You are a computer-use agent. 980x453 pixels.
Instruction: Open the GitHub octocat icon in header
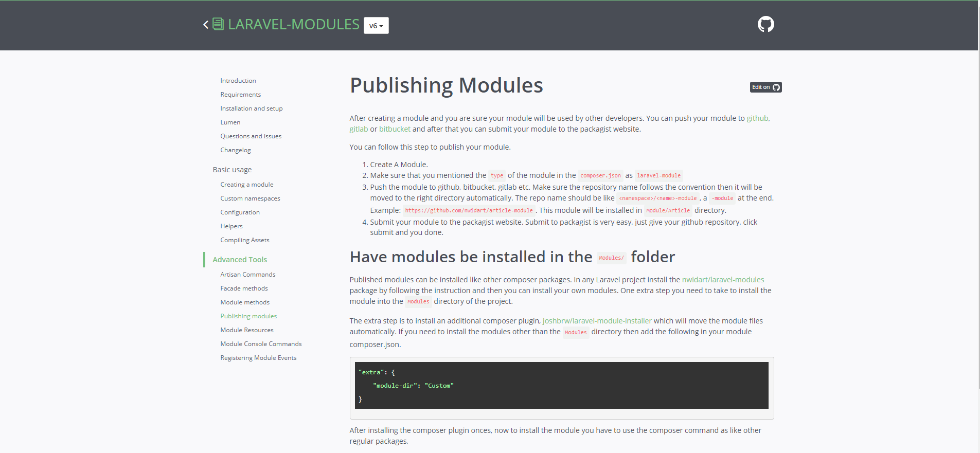765,24
